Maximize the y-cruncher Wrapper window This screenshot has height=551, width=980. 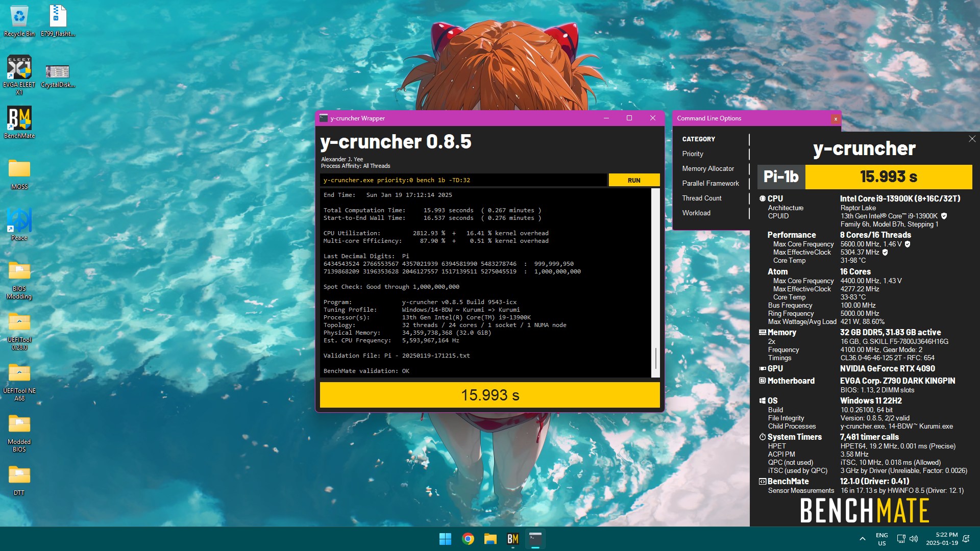click(x=629, y=118)
